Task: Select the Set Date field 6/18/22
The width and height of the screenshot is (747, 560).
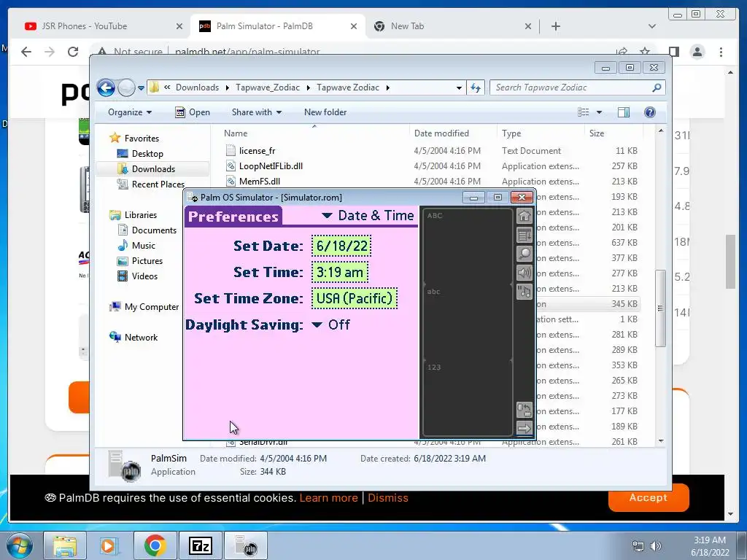Action: pyautogui.click(x=341, y=246)
